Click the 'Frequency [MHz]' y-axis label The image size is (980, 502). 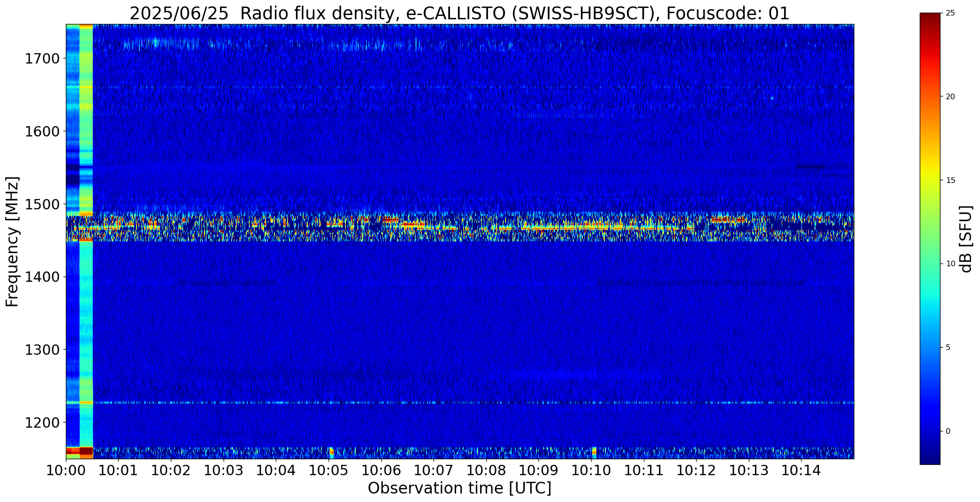12,241
